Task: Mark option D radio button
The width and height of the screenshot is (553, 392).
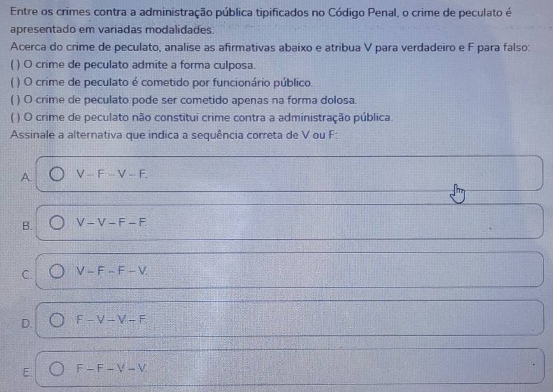Action: click(57, 320)
